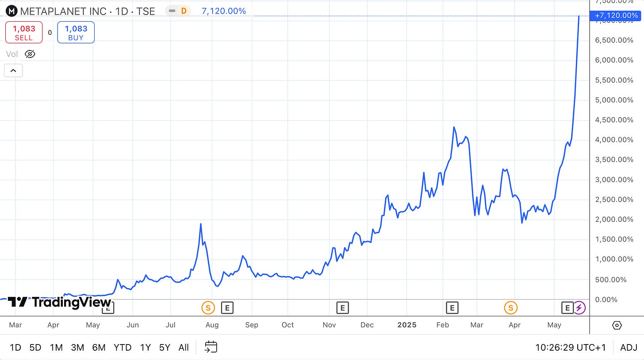Select the YTD time range

click(x=123, y=348)
